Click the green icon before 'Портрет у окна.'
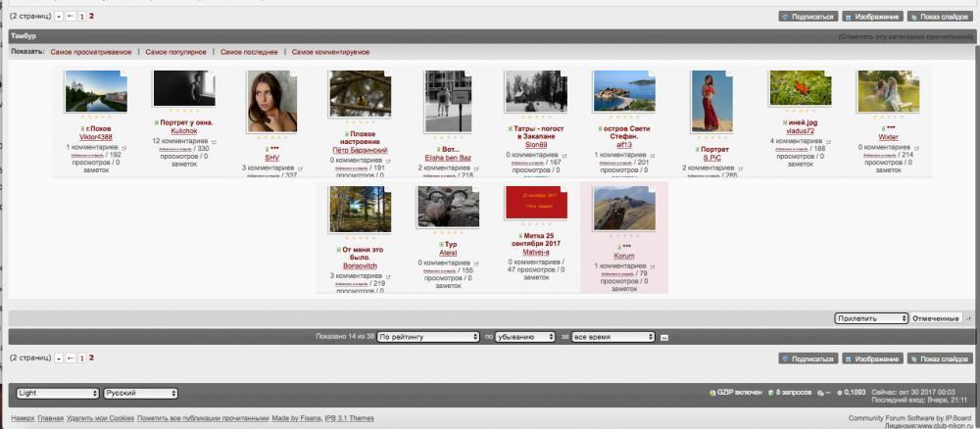This screenshot has width=980, height=429. tap(156, 123)
